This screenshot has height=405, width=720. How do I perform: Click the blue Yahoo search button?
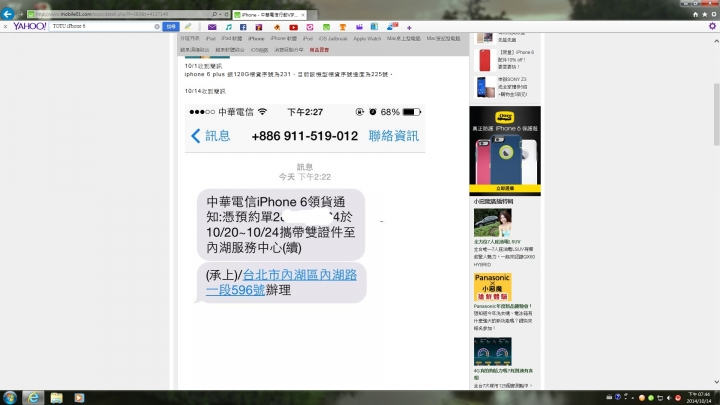tap(171, 27)
